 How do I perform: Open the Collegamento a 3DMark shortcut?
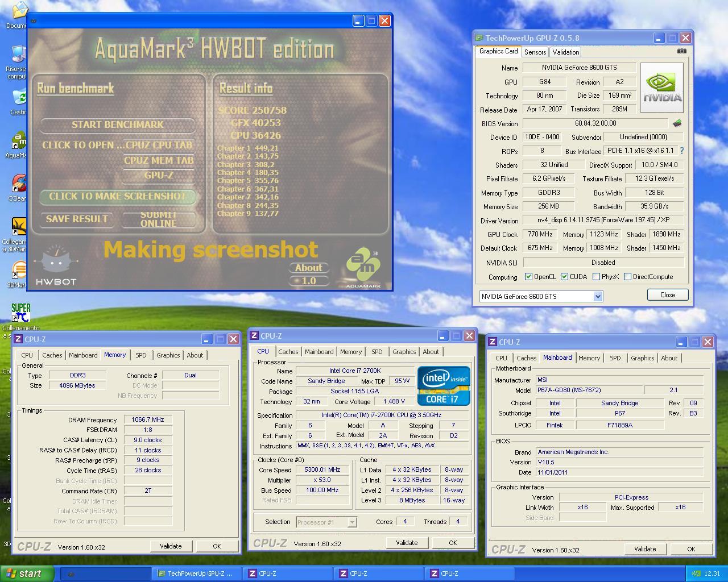click(18, 227)
